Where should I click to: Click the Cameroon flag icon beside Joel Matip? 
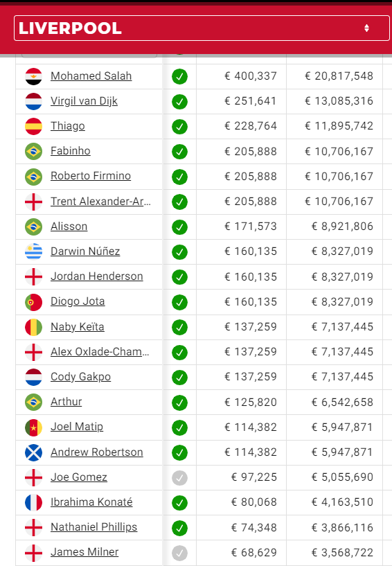(x=33, y=427)
